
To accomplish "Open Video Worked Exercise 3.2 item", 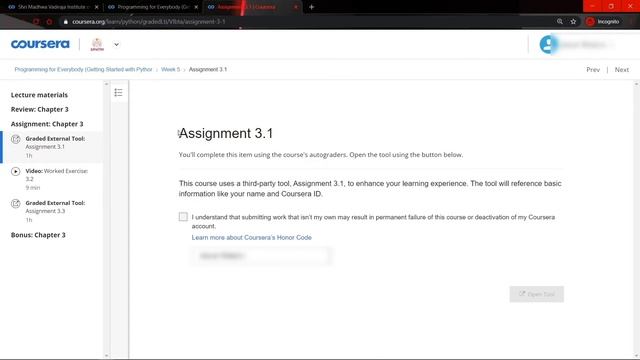I will coord(52,179).
